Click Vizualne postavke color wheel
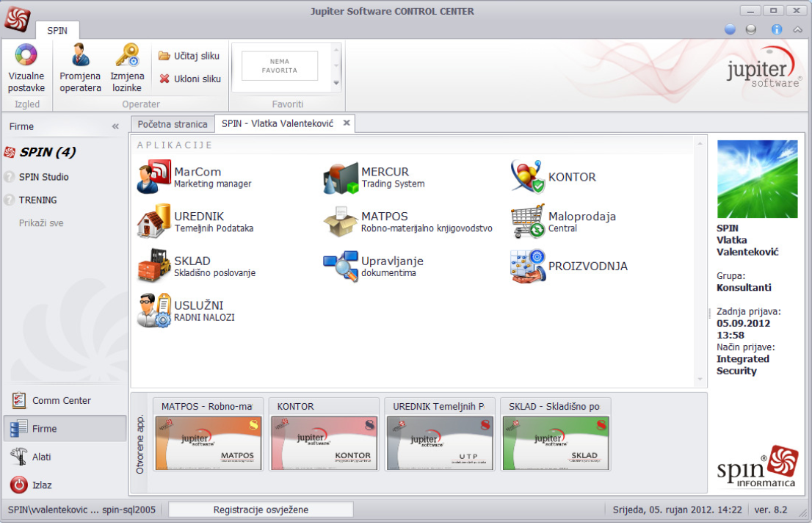 (26, 56)
